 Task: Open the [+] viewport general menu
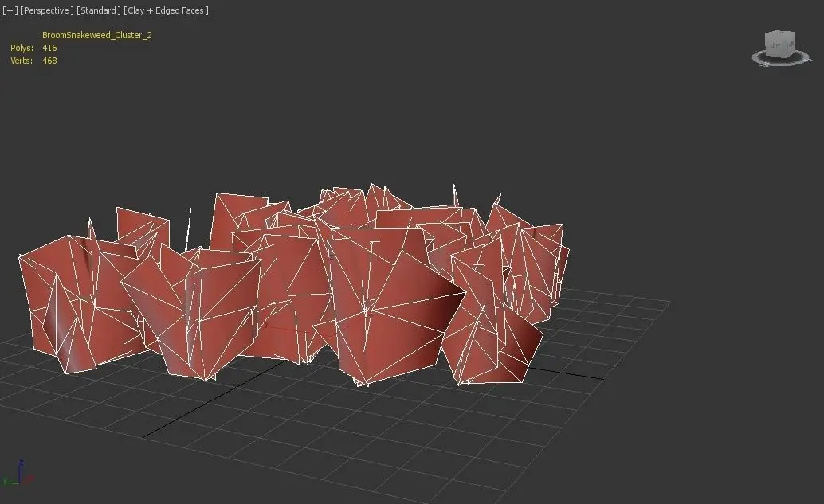click(10, 10)
